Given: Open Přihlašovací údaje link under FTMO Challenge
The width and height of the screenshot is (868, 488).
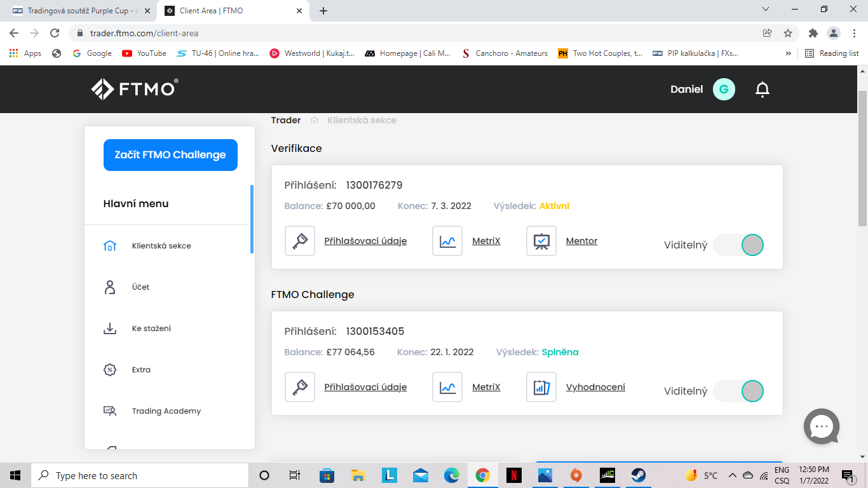Looking at the screenshot, I should (x=365, y=387).
